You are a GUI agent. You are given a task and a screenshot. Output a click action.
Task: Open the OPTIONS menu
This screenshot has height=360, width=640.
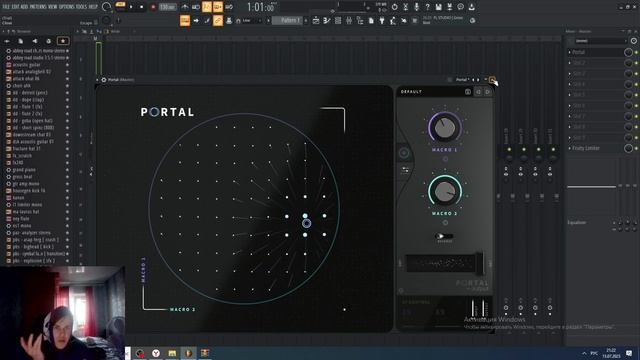(x=67, y=7)
